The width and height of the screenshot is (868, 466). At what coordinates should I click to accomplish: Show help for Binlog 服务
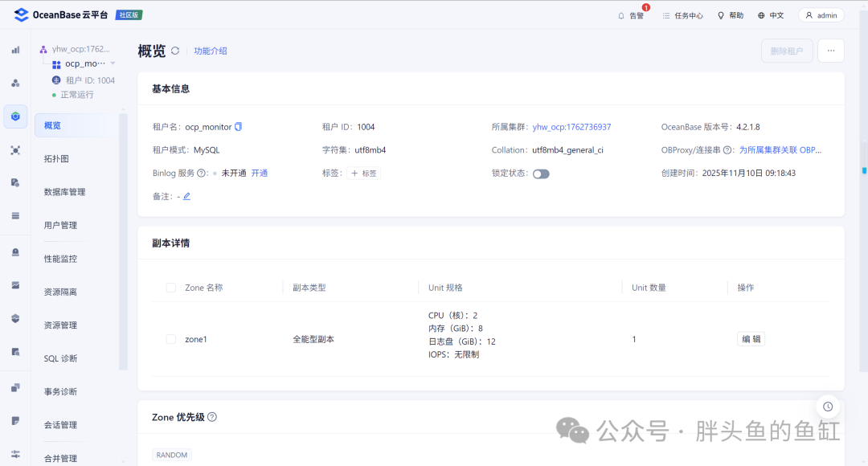point(202,174)
